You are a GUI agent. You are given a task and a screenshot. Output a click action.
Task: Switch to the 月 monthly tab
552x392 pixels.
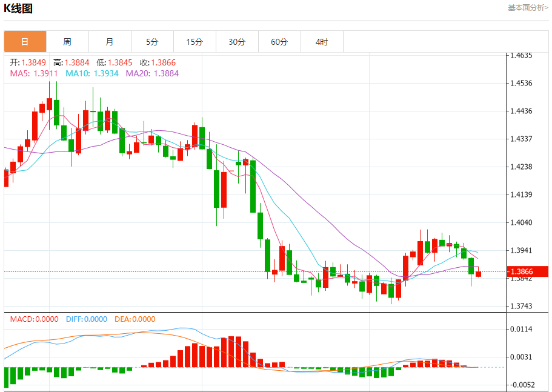(110, 42)
